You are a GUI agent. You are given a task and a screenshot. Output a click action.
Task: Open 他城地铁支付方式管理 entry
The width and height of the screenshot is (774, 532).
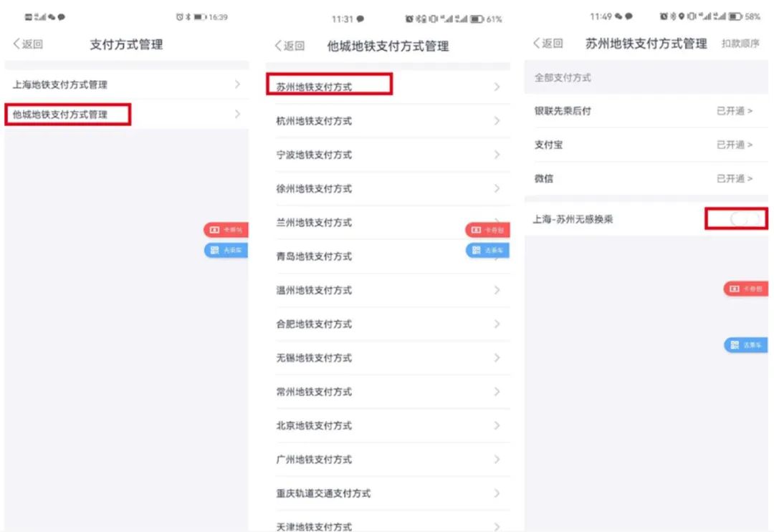(68, 115)
